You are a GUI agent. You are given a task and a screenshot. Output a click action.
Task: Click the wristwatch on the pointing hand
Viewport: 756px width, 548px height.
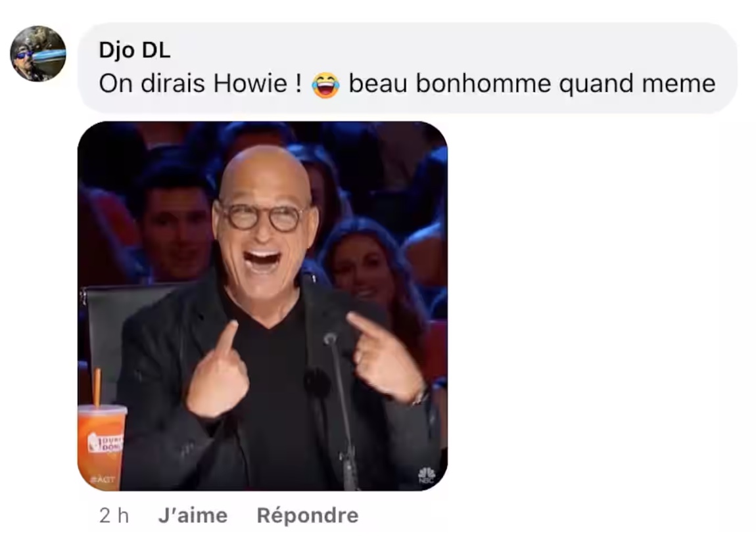pos(422,395)
